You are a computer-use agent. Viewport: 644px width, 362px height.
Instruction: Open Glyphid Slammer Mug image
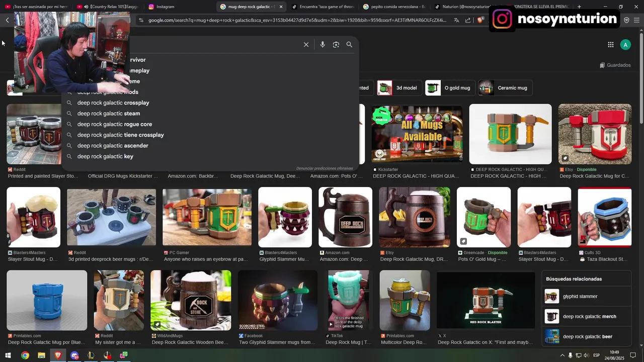[x=285, y=217]
